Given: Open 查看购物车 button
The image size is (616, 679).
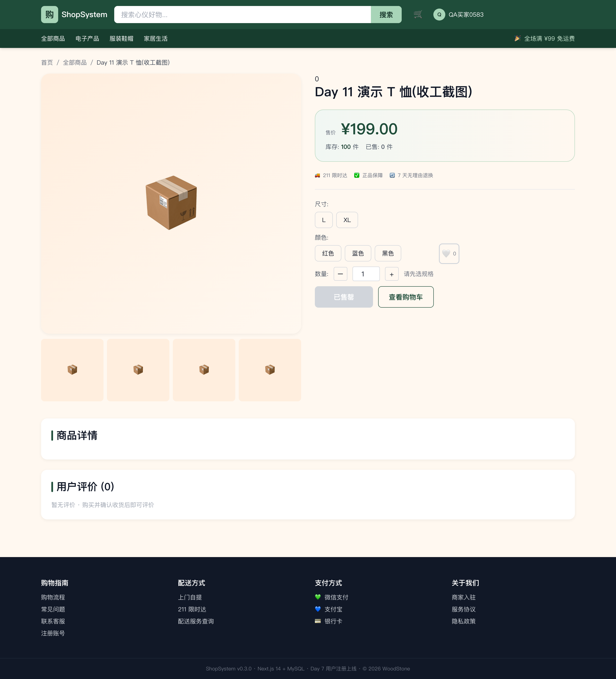Looking at the screenshot, I should 406,297.
